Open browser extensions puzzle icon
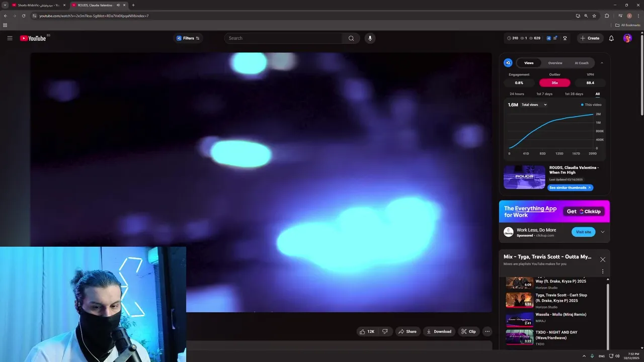This screenshot has width=644, height=362. (x=607, y=16)
